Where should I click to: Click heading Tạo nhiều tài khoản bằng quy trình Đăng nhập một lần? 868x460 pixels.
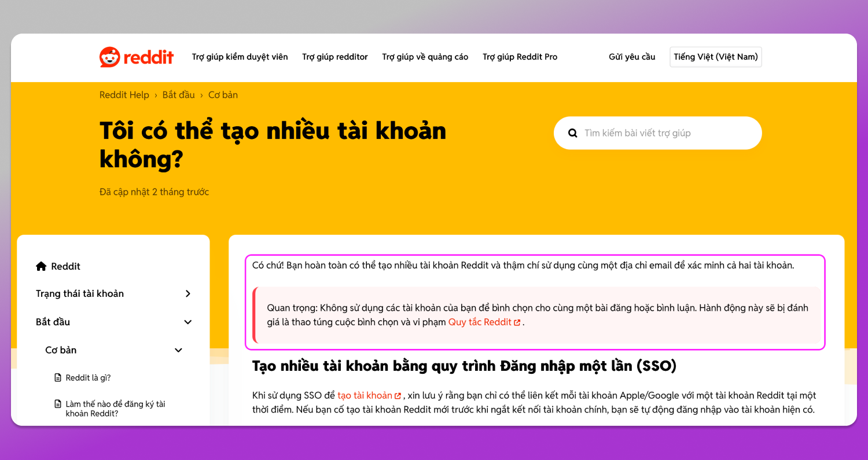pyautogui.click(x=464, y=366)
